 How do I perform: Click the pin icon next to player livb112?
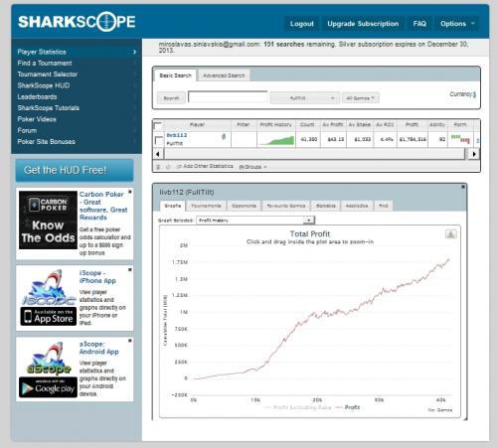(224, 136)
